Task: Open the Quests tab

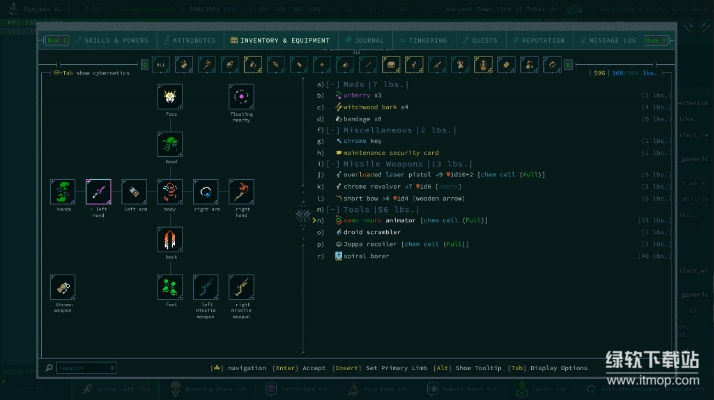Action: [480, 41]
